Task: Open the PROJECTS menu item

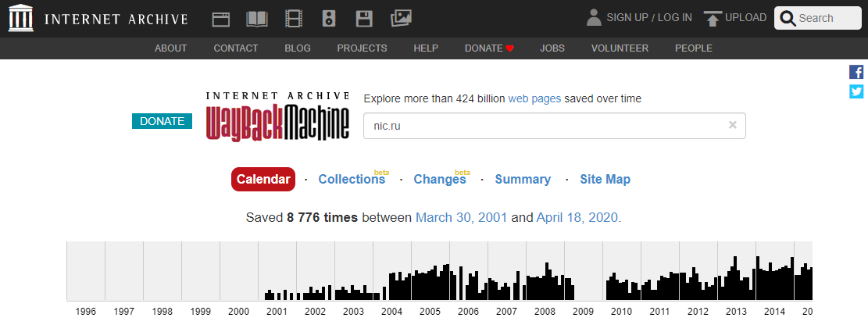Action: [362, 48]
